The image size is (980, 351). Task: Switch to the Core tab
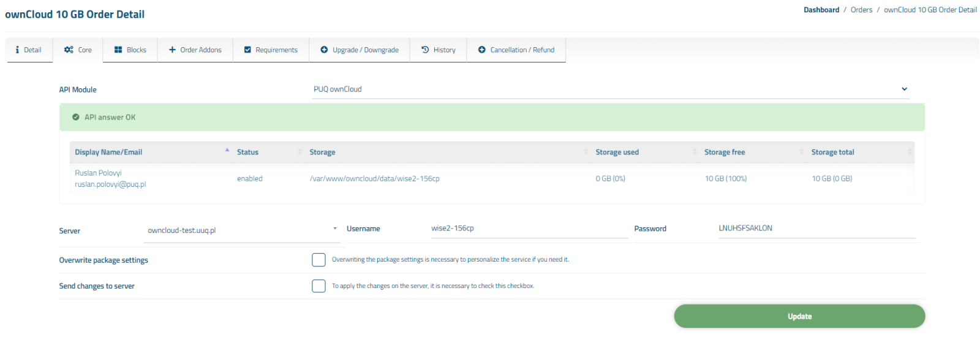tap(78, 50)
